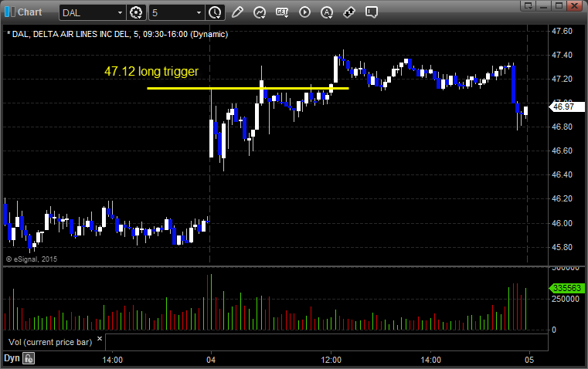
Task: Minimize the Chart window
Action: tap(544, 5)
